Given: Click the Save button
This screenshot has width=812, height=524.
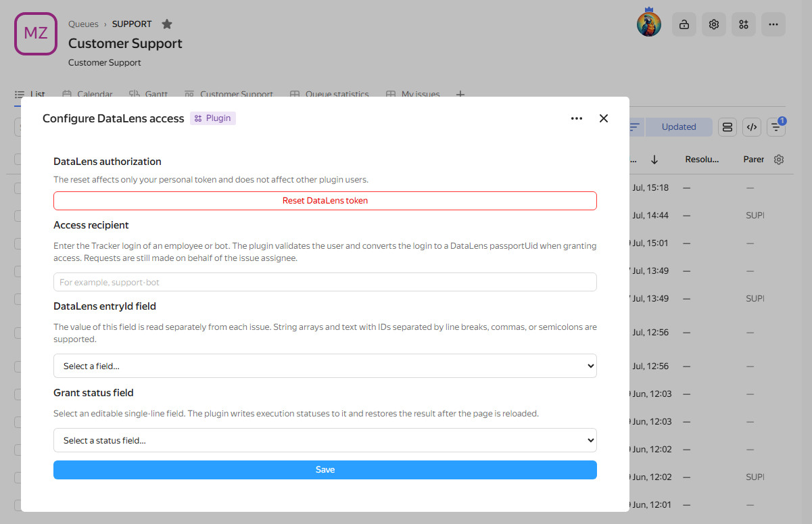Looking at the screenshot, I should (x=325, y=470).
